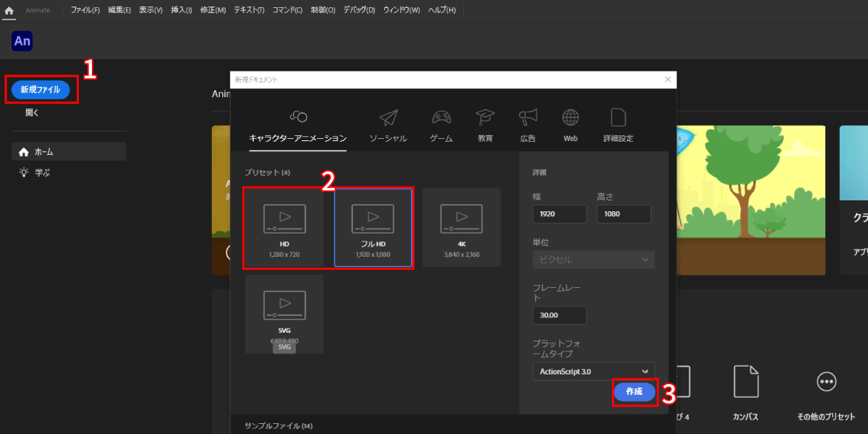Select the 広告 category tab

tap(528, 127)
